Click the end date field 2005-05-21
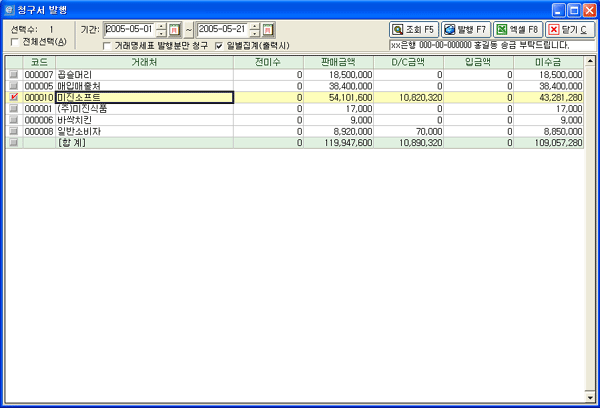The height and width of the screenshot is (408, 600). (x=223, y=29)
